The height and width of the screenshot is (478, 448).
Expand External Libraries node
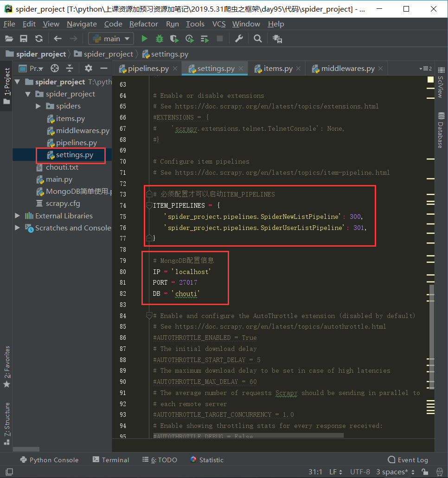point(18,216)
